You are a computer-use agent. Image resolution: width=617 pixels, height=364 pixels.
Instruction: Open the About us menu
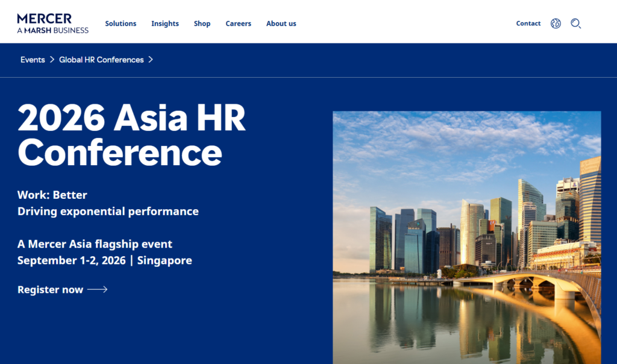(x=281, y=24)
